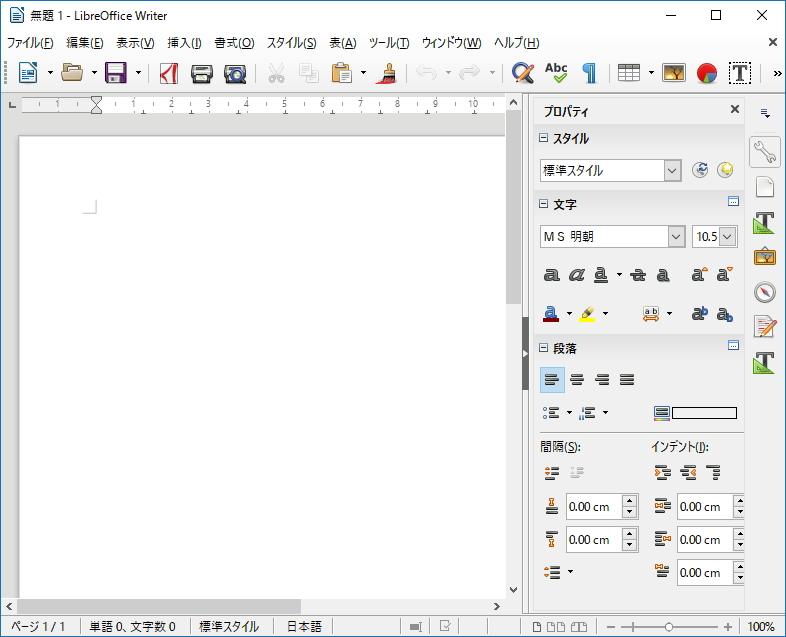
Task: Open highlighting color dropdown arrow
Action: pos(606,314)
